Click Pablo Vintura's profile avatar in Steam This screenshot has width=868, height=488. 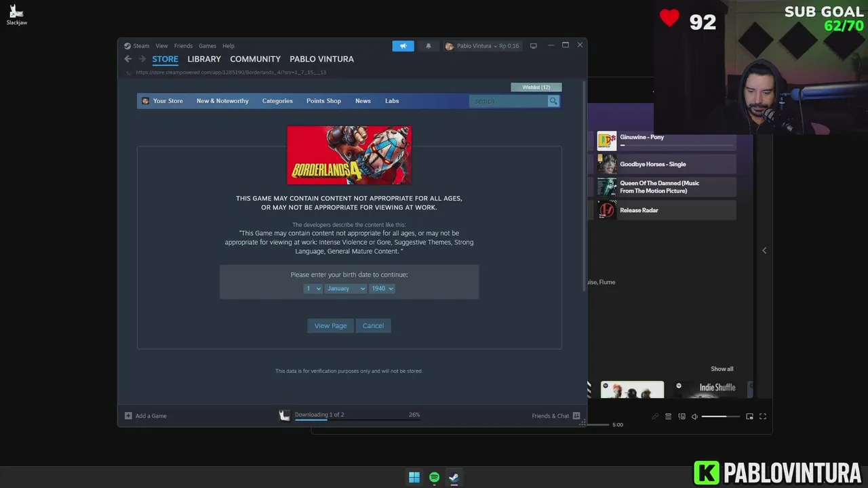coord(449,46)
